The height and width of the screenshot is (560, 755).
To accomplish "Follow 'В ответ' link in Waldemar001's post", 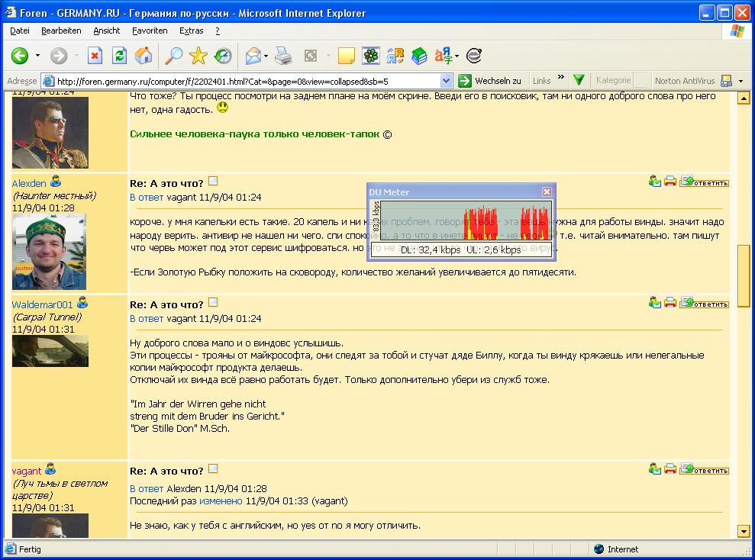I will coord(147,318).
